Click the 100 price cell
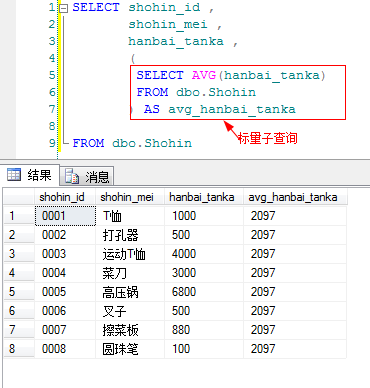 204,349
